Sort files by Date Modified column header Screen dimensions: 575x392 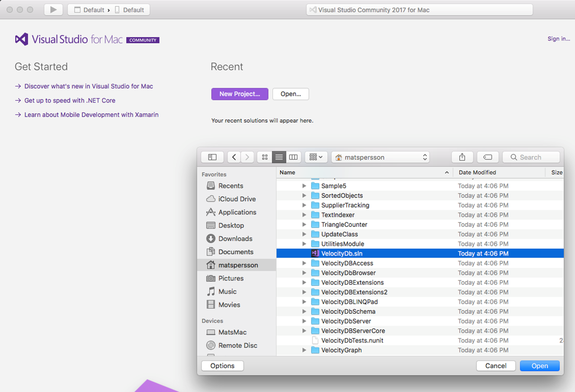coord(499,172)
